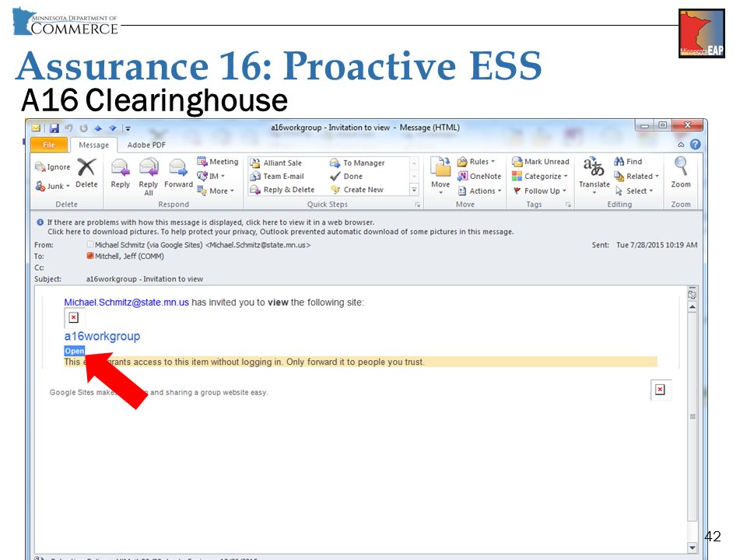Go to next item with down arrow

(x=113, y=128)
